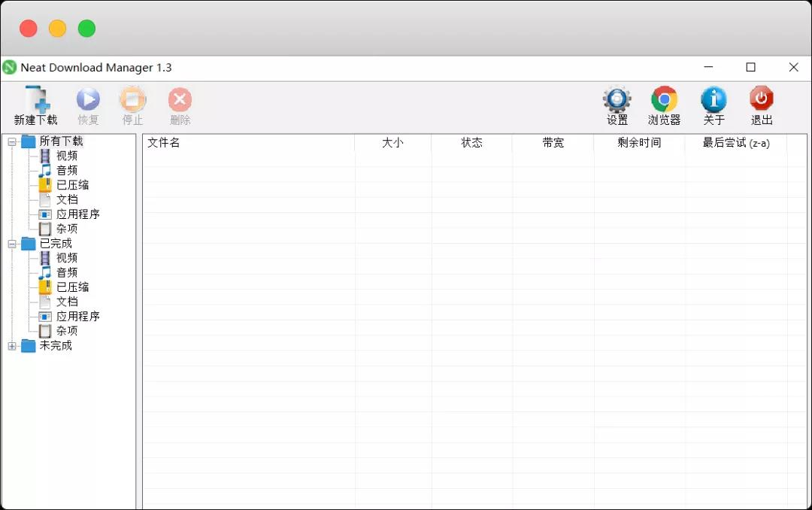Click the Neat Download Manager title logo
The height and width of the screenshot is (510, 812).
(x=9, y=68)
